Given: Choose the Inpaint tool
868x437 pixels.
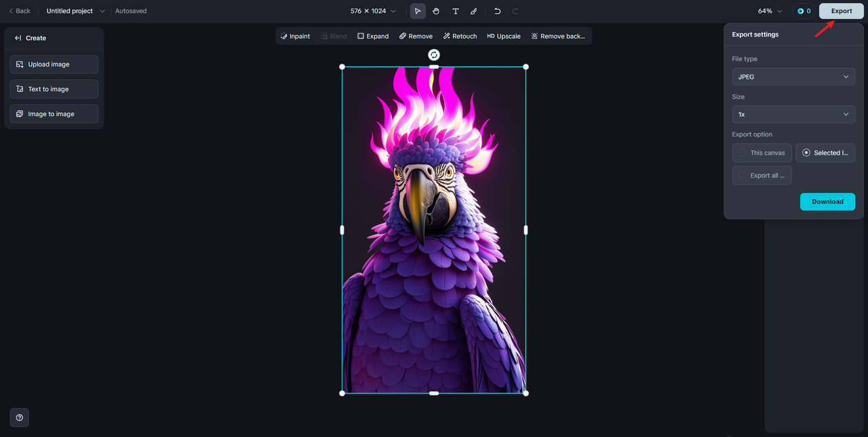Looking at the screenshot, I should (295, 36).
